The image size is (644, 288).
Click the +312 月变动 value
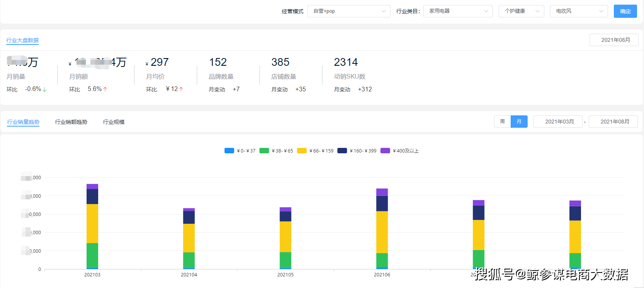tap(365, 89)
